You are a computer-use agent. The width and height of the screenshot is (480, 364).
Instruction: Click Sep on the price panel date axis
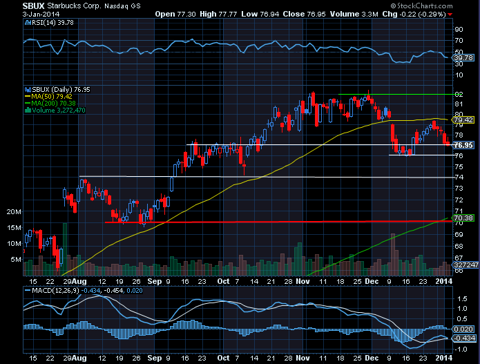pos(154,281)
